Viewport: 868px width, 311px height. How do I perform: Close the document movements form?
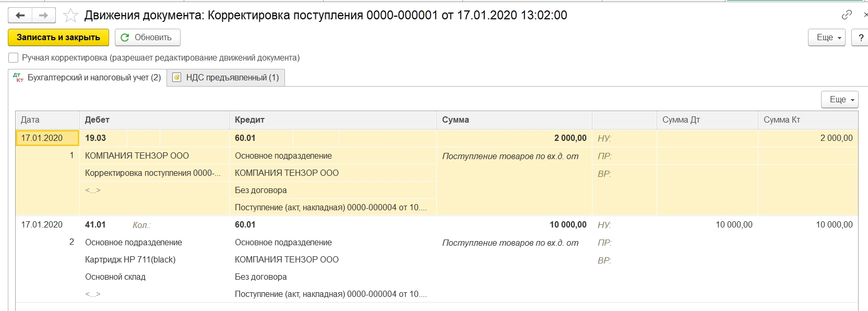click(x=864, y=15)
